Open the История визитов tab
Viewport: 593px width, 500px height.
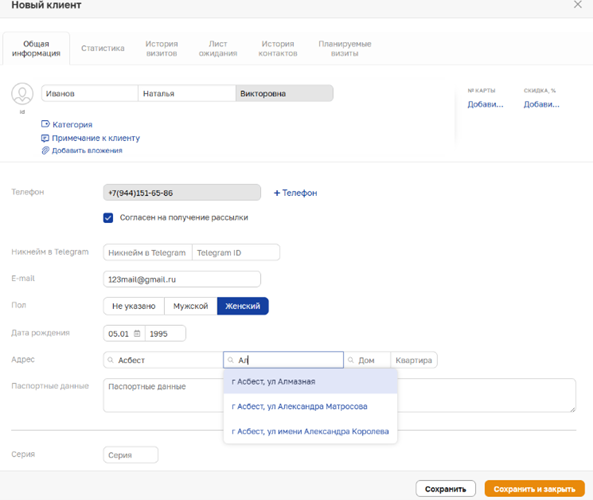click(161, 48)
